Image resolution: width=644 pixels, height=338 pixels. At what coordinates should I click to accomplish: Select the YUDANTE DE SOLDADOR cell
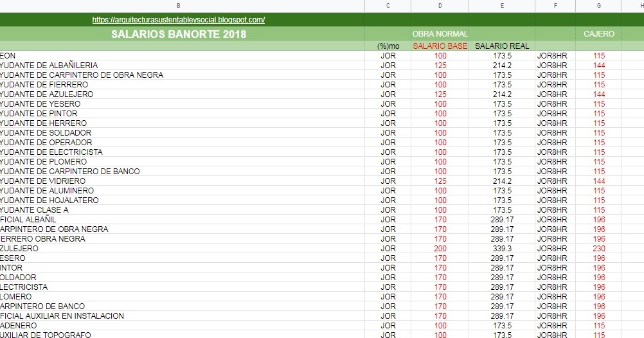tap(182, 132)
